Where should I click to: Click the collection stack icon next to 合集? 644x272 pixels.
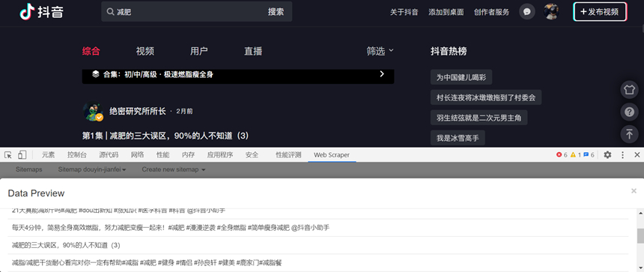click(x=96, y=74)
